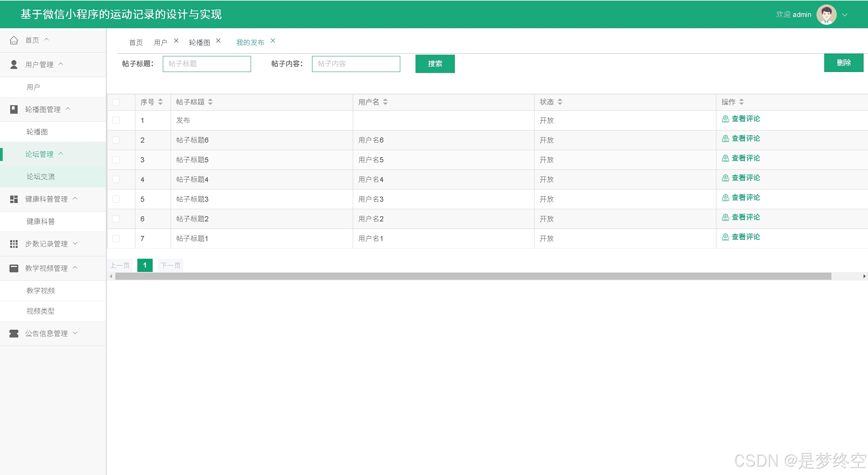
Task: Click the carousel management bookmark icon
Action: click(x=14, y=109)
